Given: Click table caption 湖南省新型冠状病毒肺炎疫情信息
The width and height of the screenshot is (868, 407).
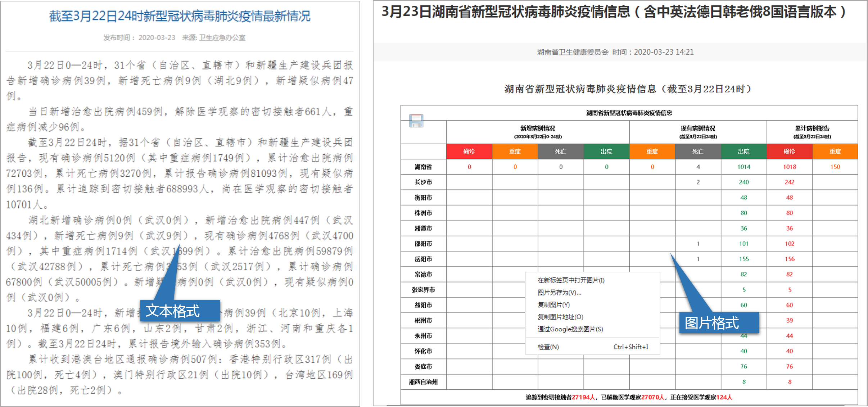Looking at the screenshot, I should click(629, 113).
